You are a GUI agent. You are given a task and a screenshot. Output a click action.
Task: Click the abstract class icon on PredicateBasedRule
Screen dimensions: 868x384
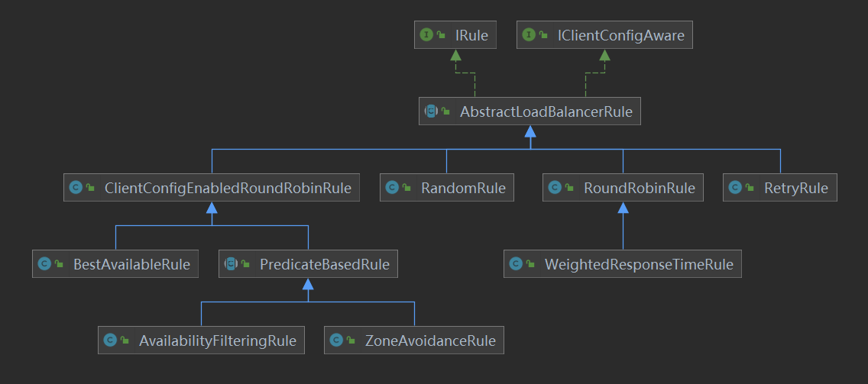click(x=231, y=265)
